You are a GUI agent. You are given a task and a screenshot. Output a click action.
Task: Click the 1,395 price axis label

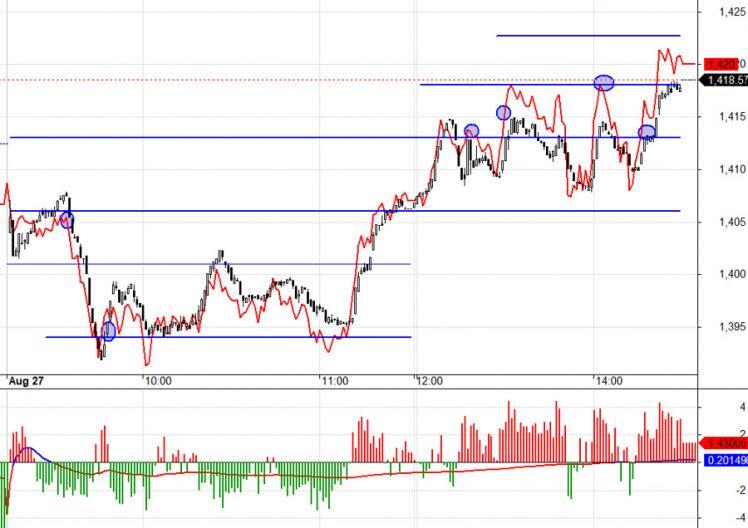pos(732,327)
